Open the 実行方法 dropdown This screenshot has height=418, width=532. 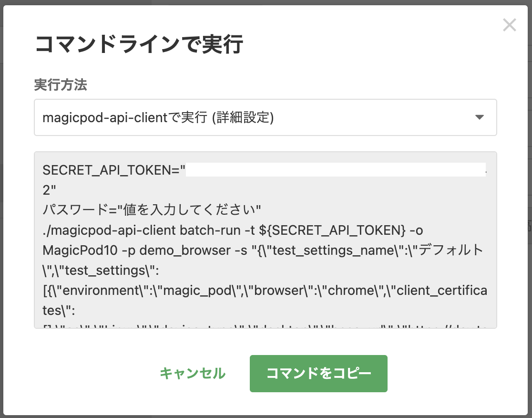pyautogui.click(x=266, y=117)
